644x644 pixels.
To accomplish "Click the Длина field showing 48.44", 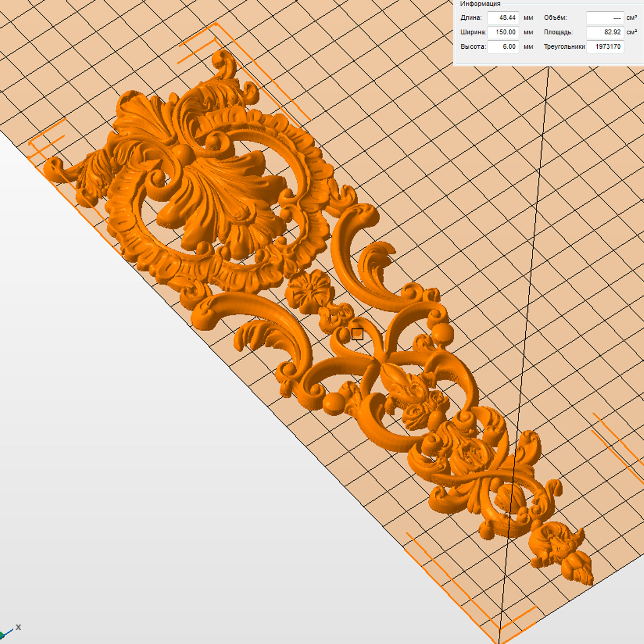I will pos(503,18).
